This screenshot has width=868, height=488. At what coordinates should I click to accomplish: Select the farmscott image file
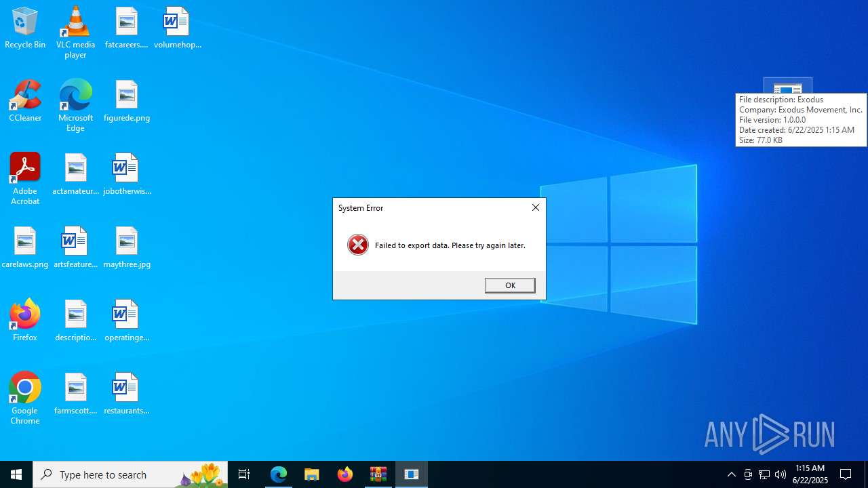75,394
